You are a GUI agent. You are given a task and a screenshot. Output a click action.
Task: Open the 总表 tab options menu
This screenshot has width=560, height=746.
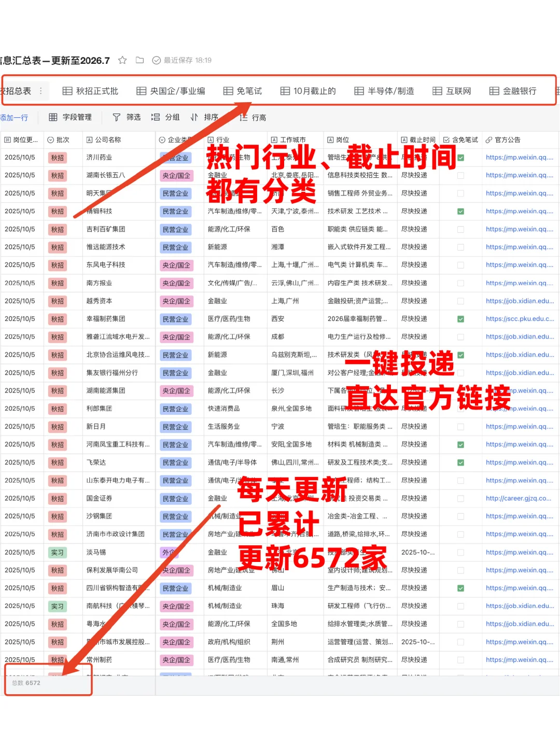(x=41, y=91)
